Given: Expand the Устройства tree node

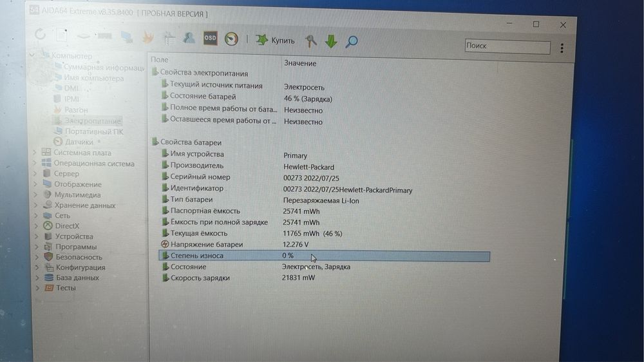Looking at the screenshot, I should pos(37,236).
